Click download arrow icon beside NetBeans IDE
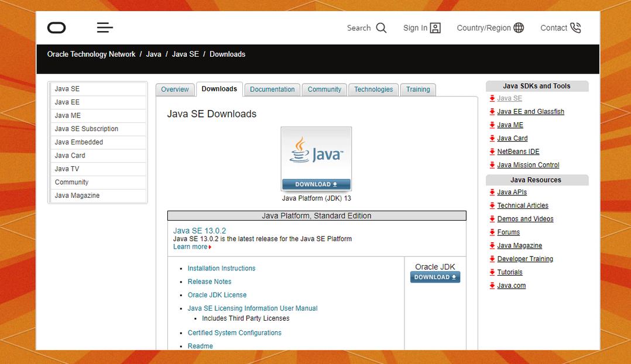 [x=492, y=152]
